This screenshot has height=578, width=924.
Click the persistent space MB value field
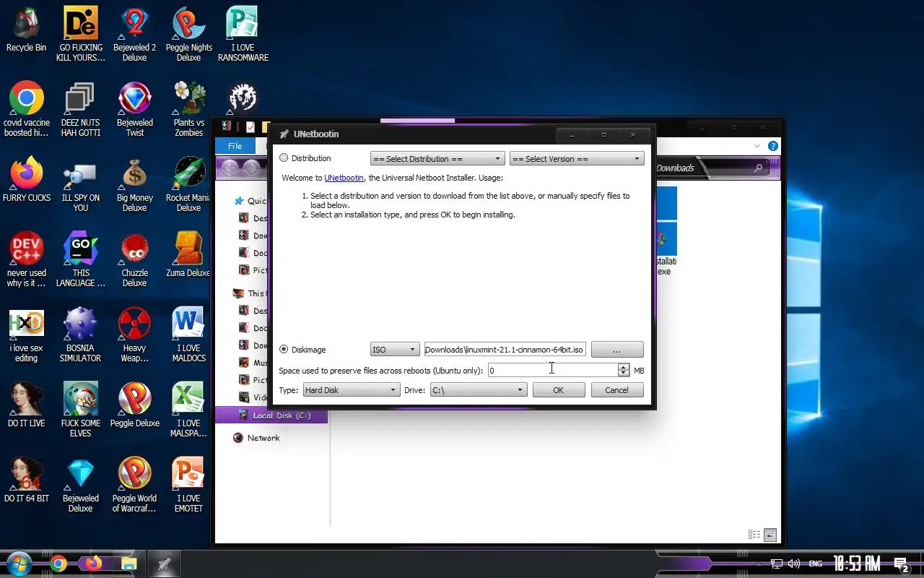[552, 370]
